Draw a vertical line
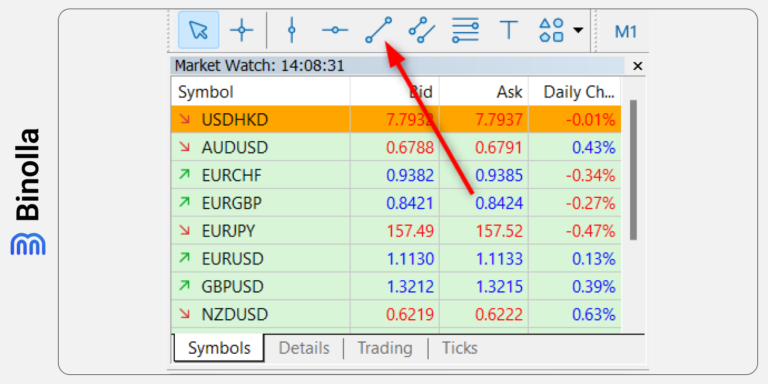 292,30
